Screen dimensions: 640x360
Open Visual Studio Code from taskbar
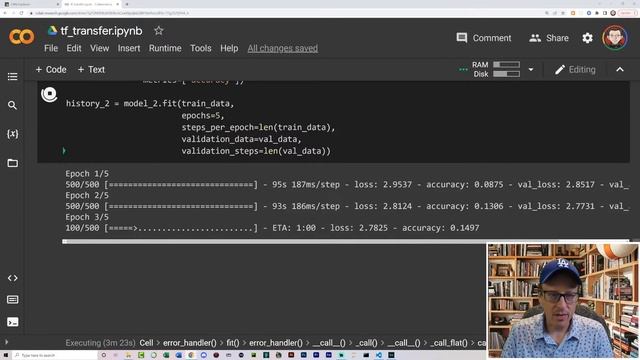[x=379, y=355]
